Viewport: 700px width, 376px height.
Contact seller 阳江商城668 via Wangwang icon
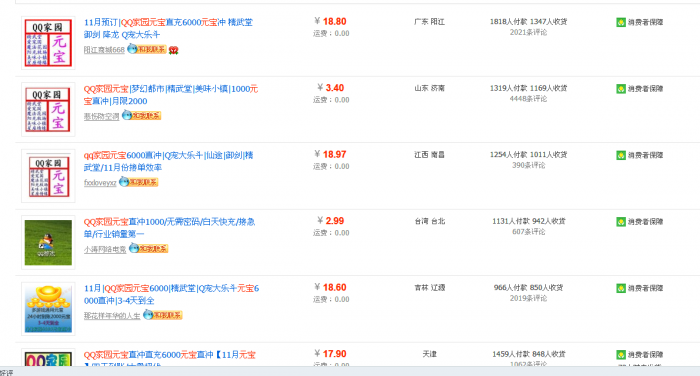click(147, 49)
